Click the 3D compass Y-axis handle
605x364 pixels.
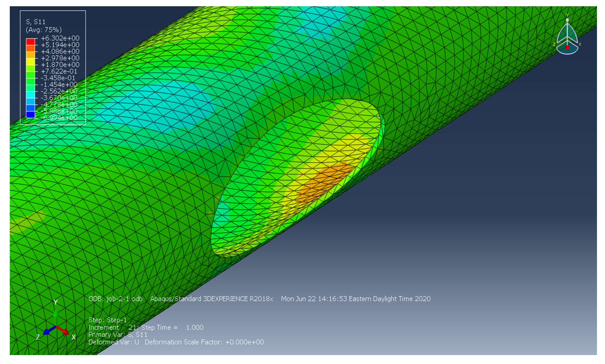pos(567,20)
